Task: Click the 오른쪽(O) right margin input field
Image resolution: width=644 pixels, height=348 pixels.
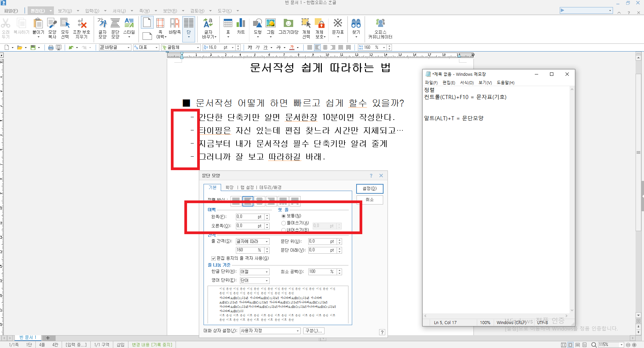Action: 250,226
